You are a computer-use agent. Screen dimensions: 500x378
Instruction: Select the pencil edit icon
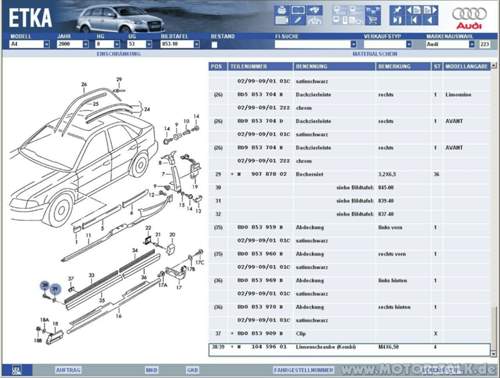click(298, 20)
